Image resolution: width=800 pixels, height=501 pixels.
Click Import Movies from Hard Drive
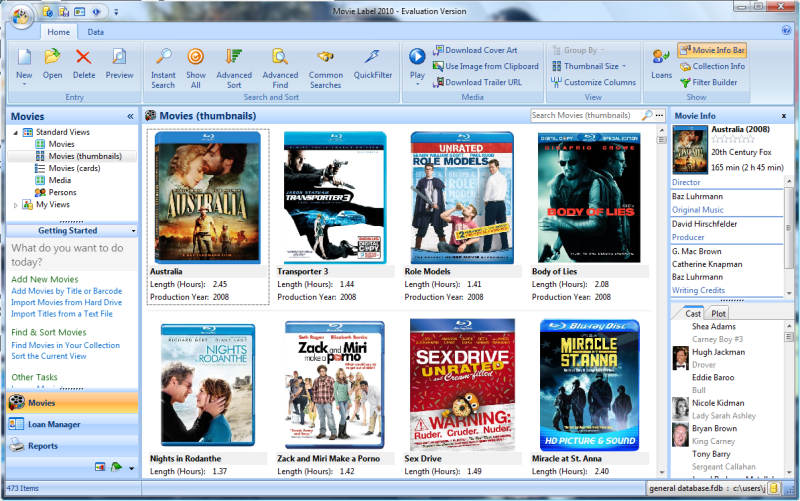click(67, 302)
